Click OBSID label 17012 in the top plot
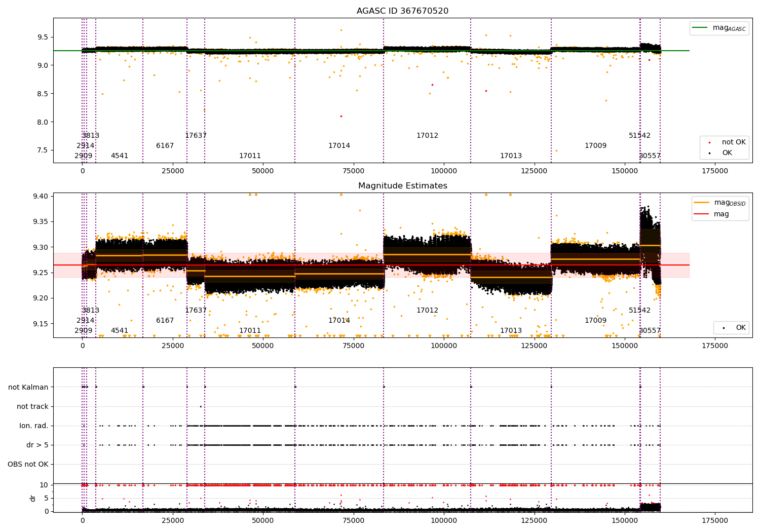 click(428, 136)
